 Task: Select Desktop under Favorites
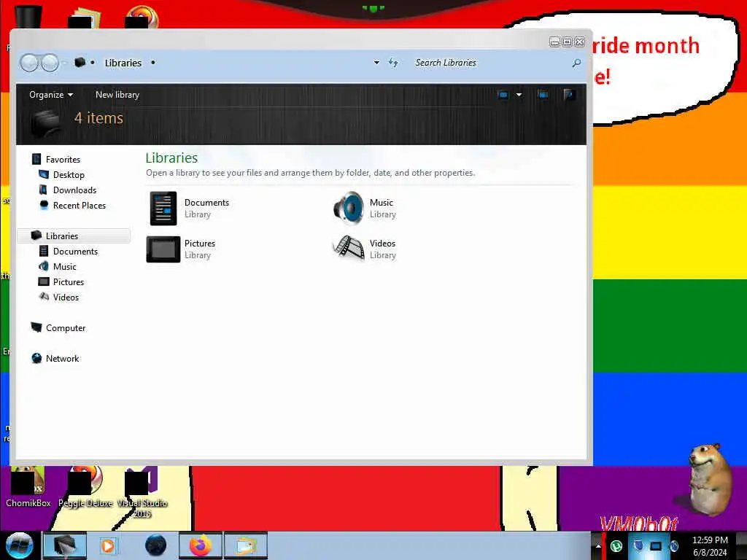(x=69, y=175)
